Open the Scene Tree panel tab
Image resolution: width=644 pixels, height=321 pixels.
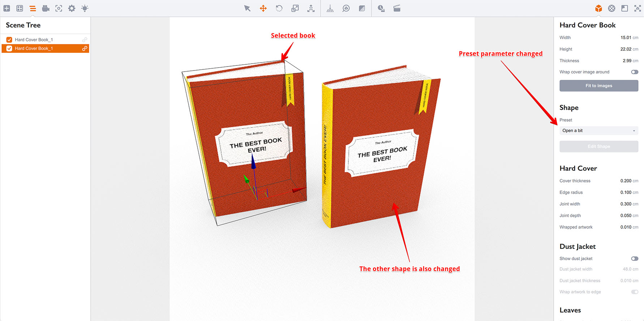click(33, 8)
